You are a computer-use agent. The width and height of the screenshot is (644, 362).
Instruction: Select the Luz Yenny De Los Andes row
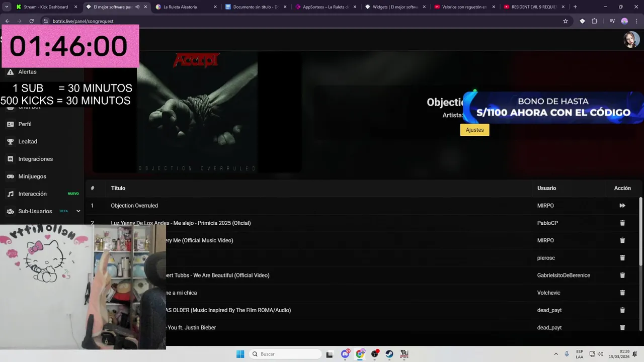tap(362, 223)
